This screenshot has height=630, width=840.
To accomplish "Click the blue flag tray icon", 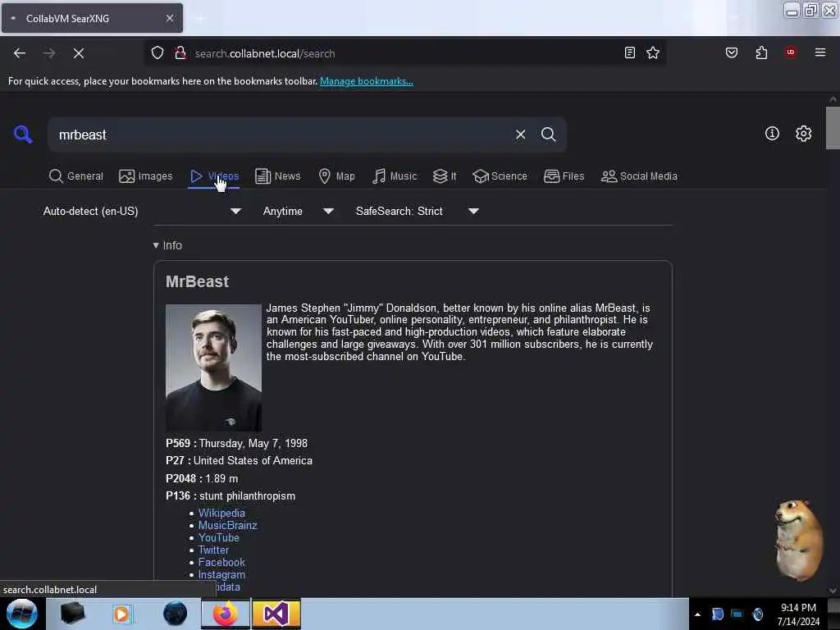I will [718, 614].
